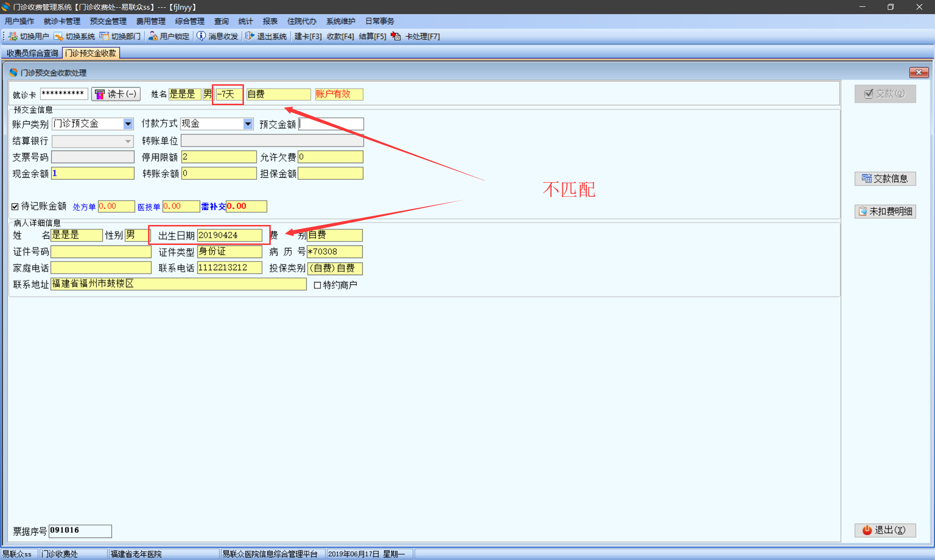Open the 预交金管理 menu
935x560 pixels.
click(108, 21)
